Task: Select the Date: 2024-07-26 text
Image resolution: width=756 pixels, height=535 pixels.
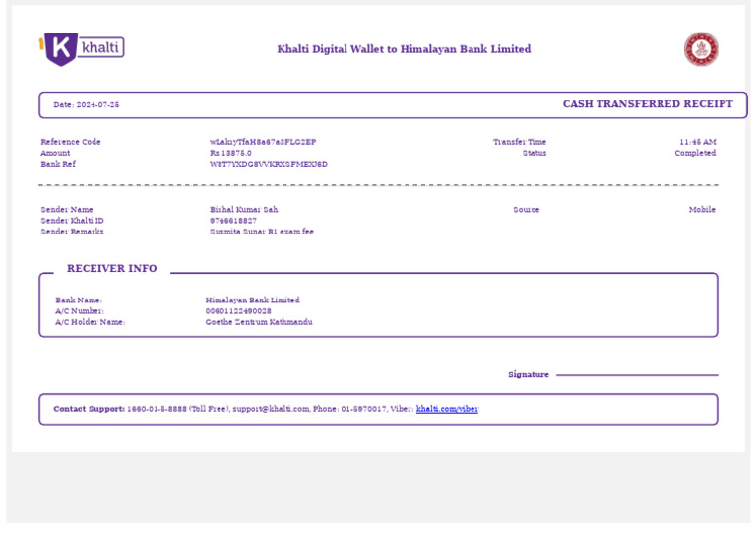Action: coord(87,104)
